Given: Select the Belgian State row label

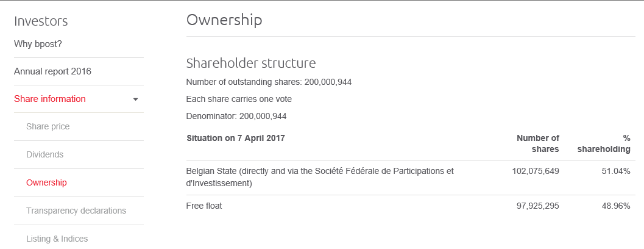Looking at the screenshot, I should [x=320, y=177].
